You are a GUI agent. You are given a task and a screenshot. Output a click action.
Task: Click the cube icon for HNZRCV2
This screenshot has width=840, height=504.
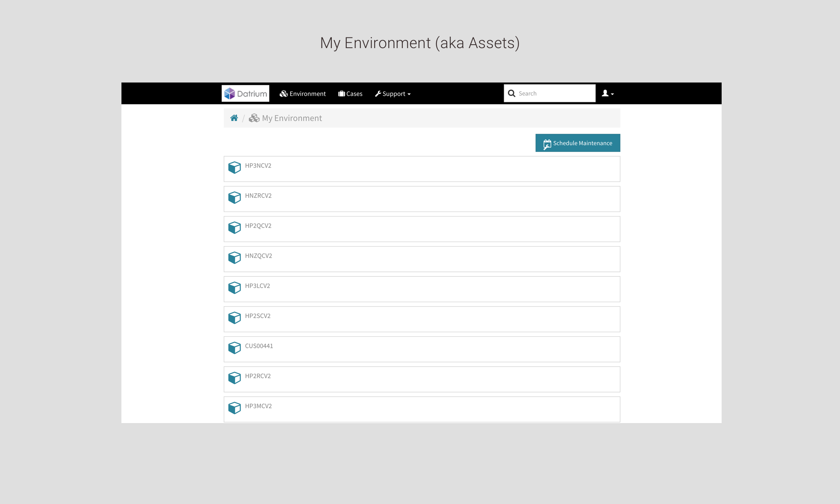coord(234,197)
